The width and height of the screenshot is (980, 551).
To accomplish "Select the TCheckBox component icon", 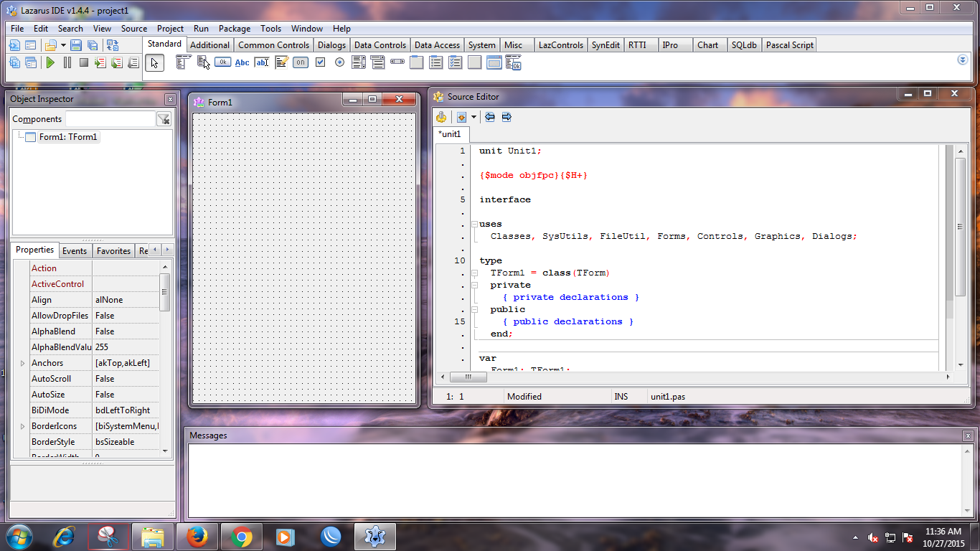I will pyautogui.click(x=320, y=62).
